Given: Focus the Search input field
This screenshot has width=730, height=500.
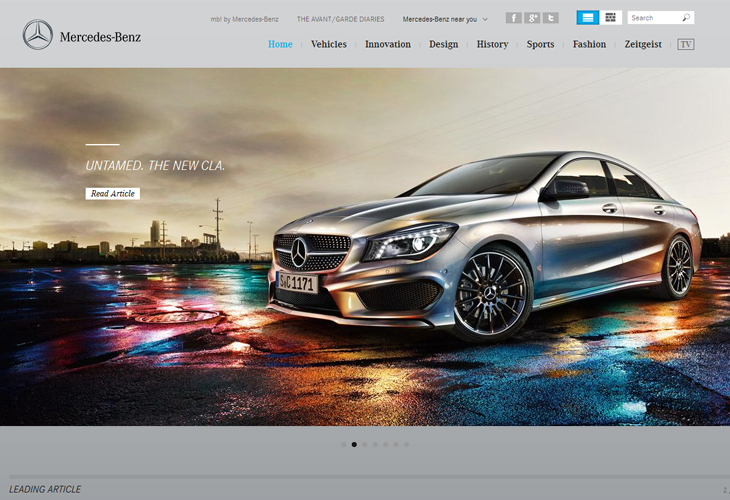Looking at the screenshot, I should (x=661, y=18).
